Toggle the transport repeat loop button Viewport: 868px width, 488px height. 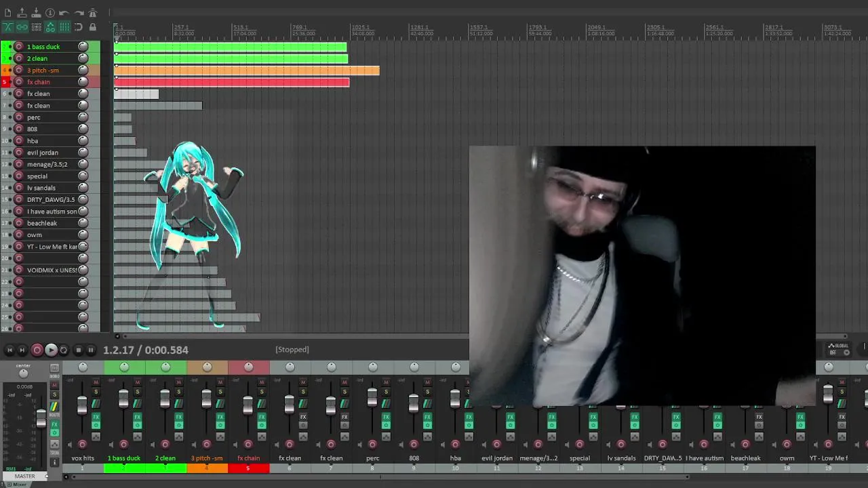click(x=64, y=350)
